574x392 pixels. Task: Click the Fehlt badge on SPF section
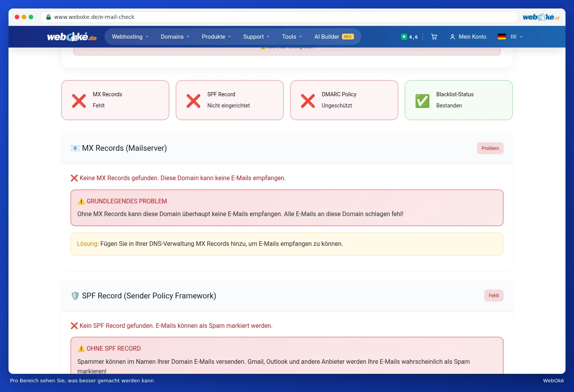point(494,296)
